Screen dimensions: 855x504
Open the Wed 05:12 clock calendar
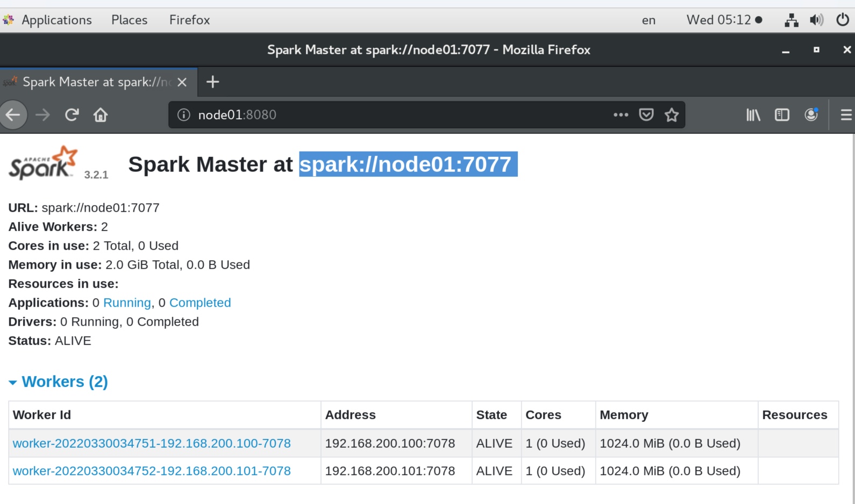[x=724, y=20]
